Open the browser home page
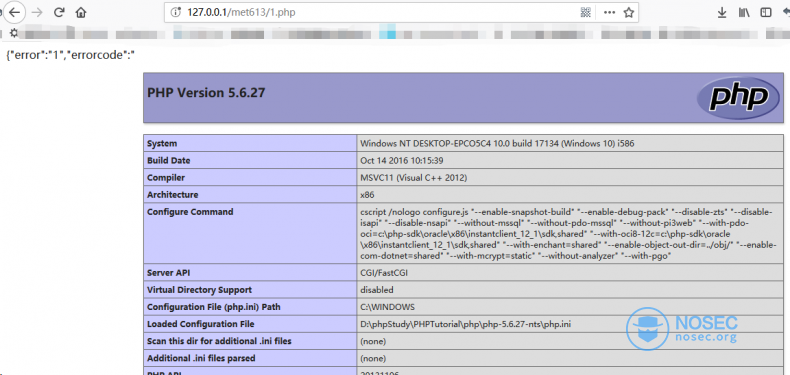790x375 pixels. 81,13
